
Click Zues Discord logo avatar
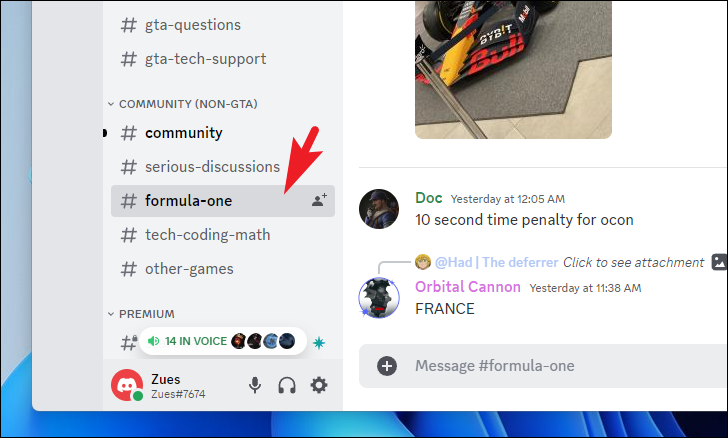(x=127, y=385)
